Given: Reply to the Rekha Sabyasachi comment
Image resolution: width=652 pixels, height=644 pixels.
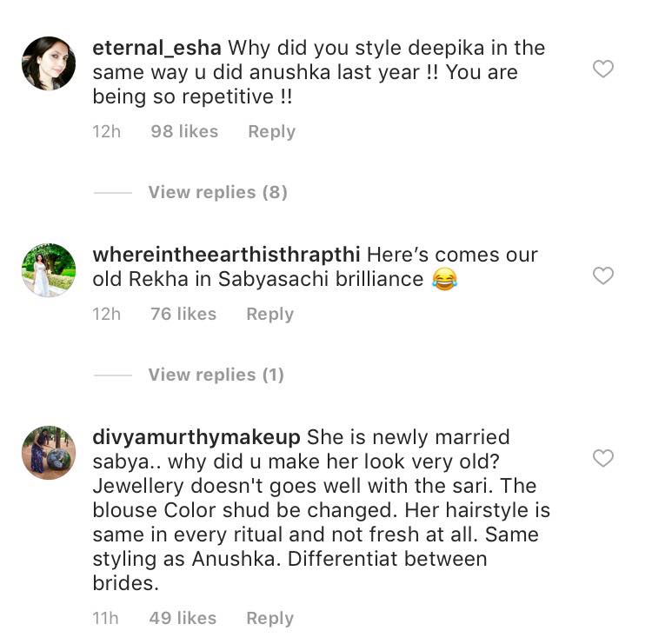Looking at the screenshot, I should [269, 315].
